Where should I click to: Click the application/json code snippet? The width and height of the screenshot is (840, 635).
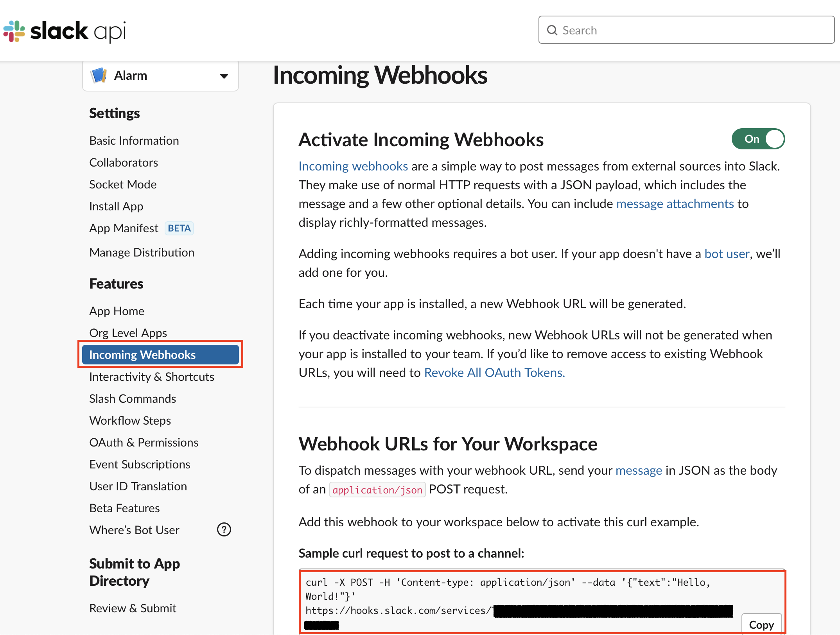[377, 490]
